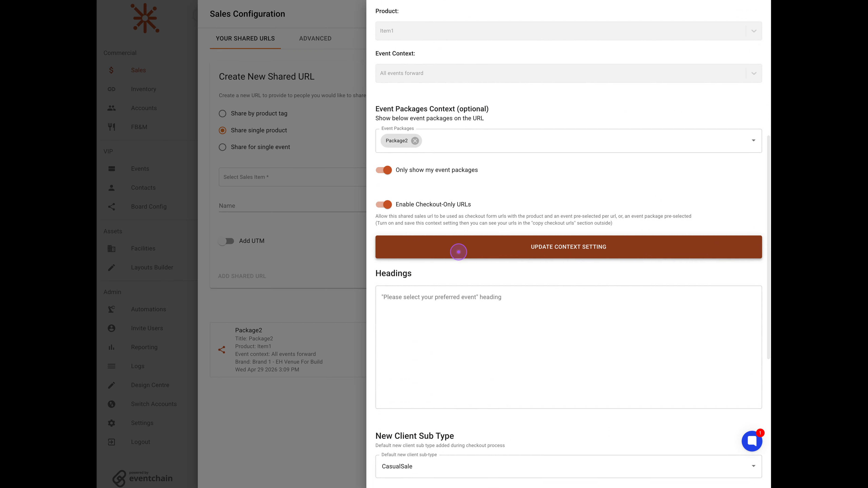
Task: Open the Inventory menu item
Action: click(144, 89)
